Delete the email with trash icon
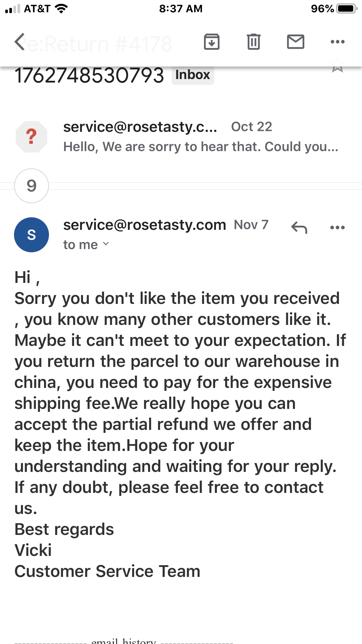Viewport: 362px width, 644px height. (x=254, y=42)
